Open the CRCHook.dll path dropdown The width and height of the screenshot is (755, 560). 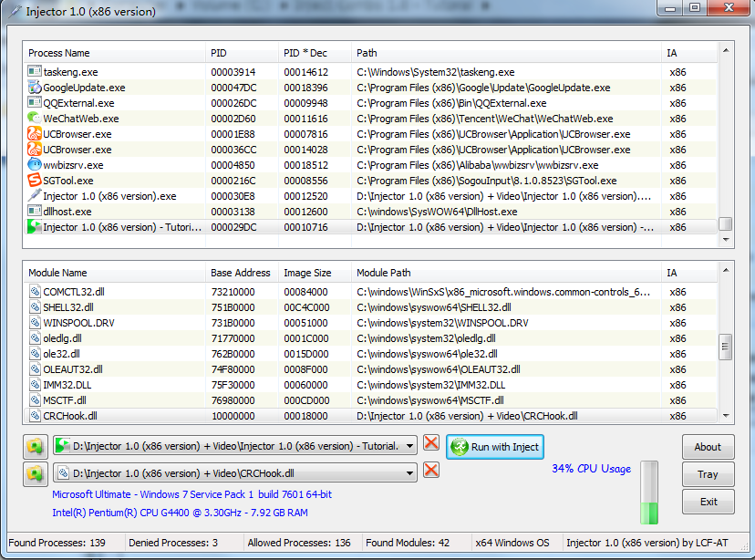click(409, 473)
